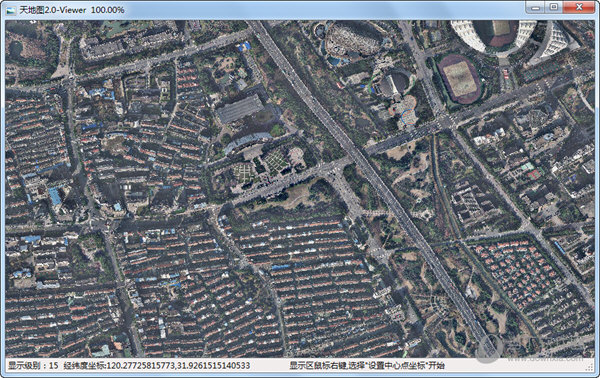Click the running track sports field
Screen dimensions: 600x378
coord(459,79)
